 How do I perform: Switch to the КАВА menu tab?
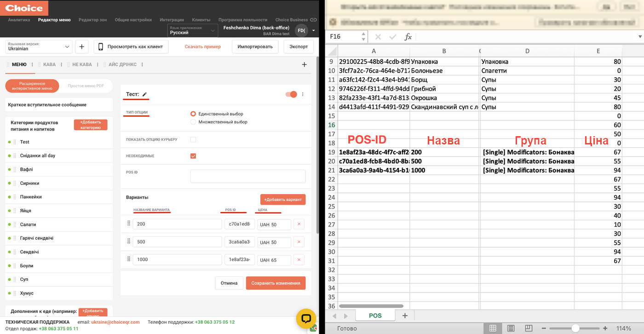pos(49,65)
